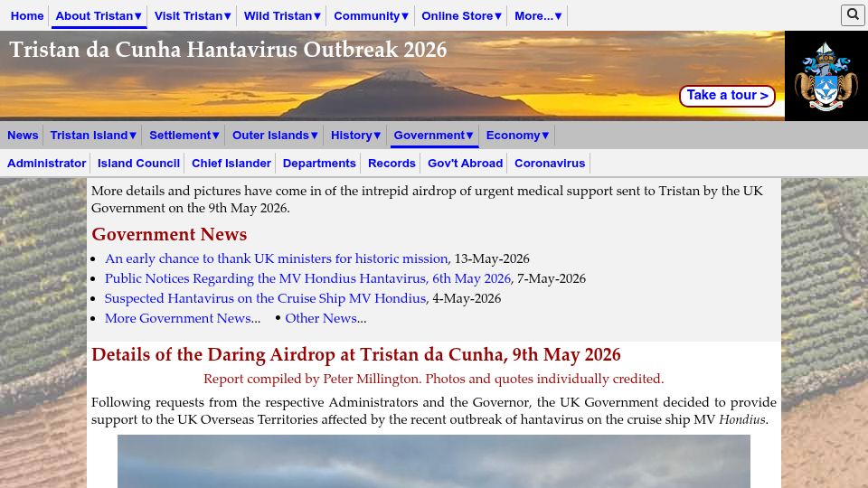Follow the Other News link
Image resolution: width=868 pixels, height=488 pixels.
321,319
